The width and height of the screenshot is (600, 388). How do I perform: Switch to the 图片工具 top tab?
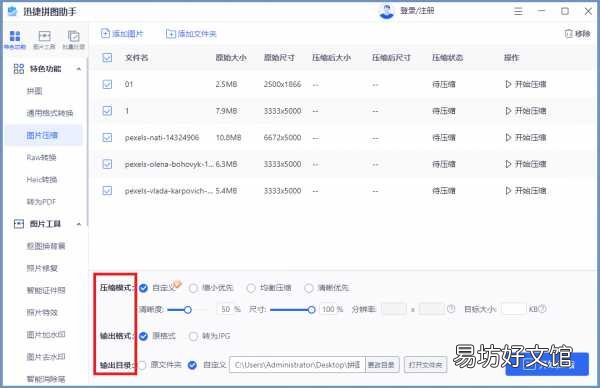[44, 40]
